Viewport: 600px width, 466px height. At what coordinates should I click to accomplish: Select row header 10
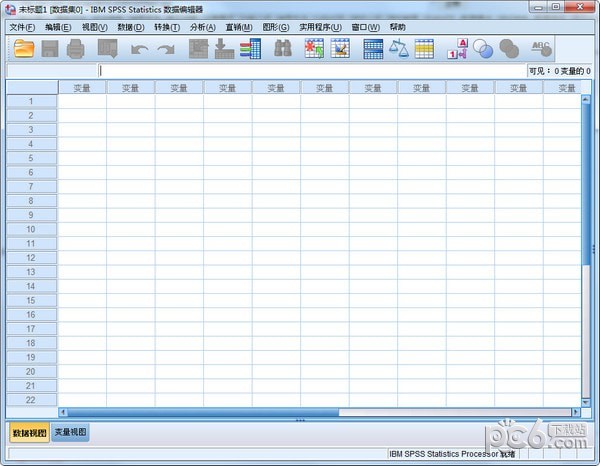tap(31, 229)
